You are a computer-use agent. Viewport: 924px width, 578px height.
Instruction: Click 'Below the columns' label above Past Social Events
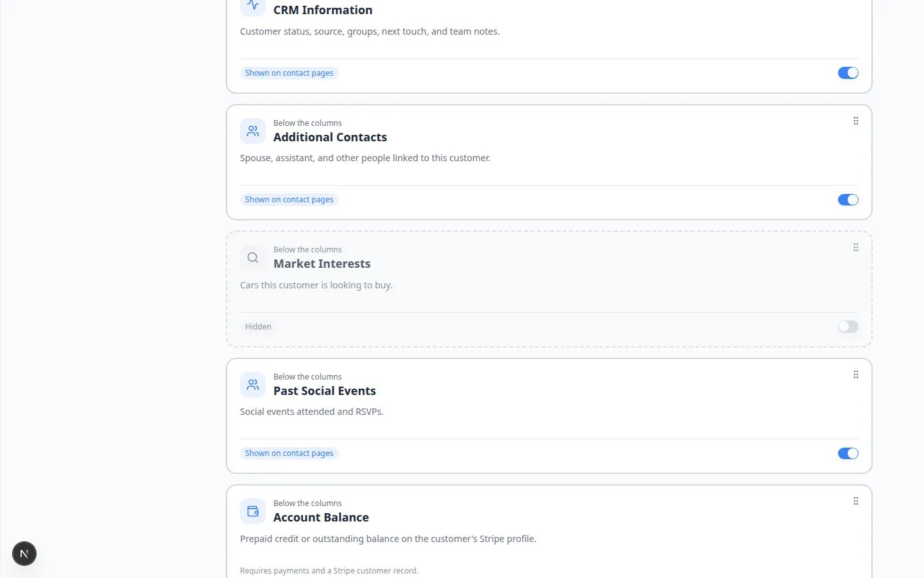point(307,377)
